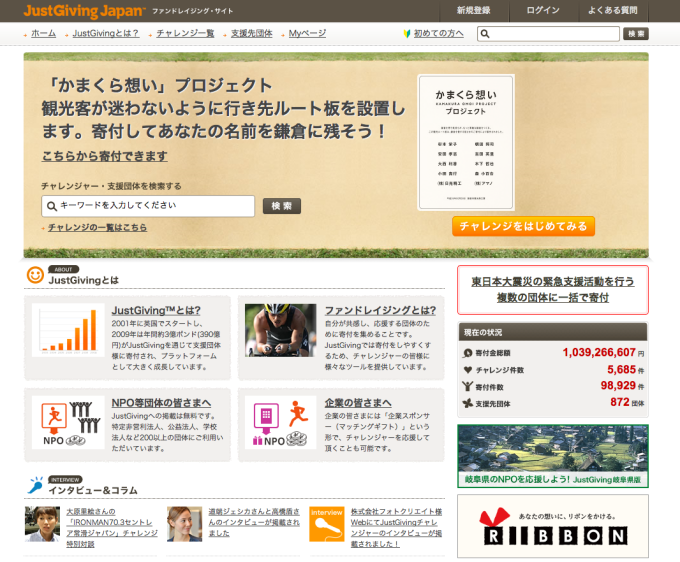Image resolution: width=680 pixels, height=562 pixels.
Task: Open the RIBBON banner
Action: [x=553, y=526]
